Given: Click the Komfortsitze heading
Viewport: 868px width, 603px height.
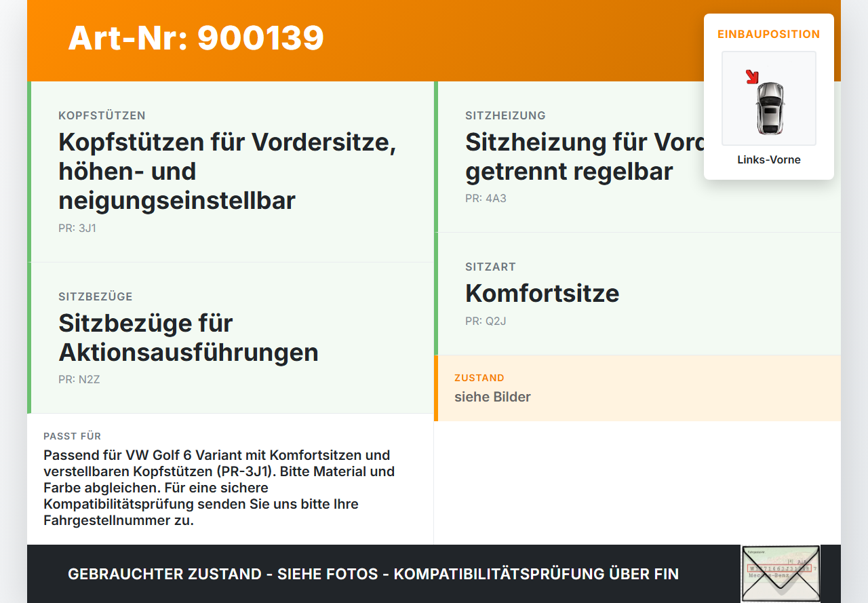Looking at the screenshot, I should pyautogui.click(x=542, y=294).
